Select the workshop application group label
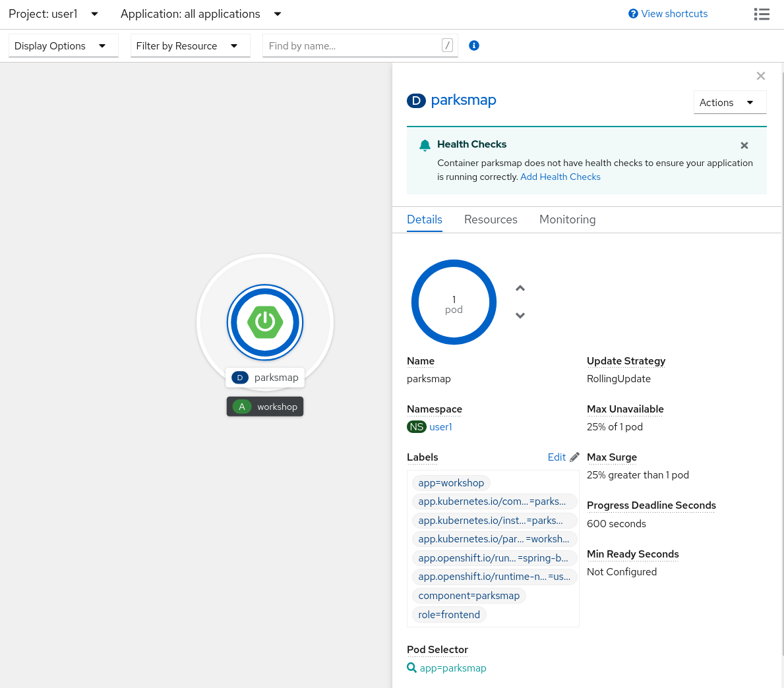 tap(265, 407)
